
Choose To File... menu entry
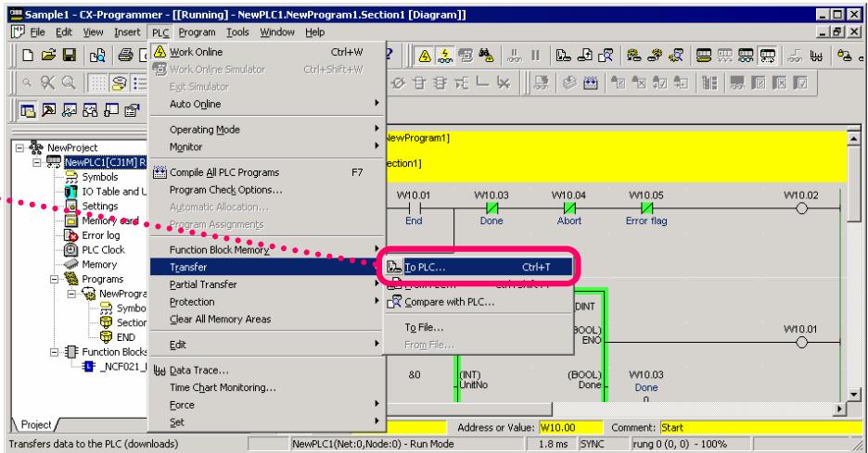tap(479, 327)
